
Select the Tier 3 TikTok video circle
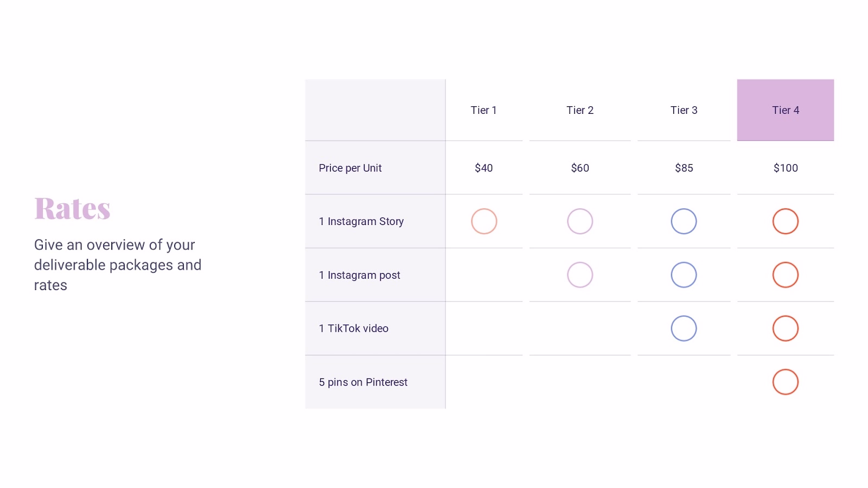coord(684,329)
